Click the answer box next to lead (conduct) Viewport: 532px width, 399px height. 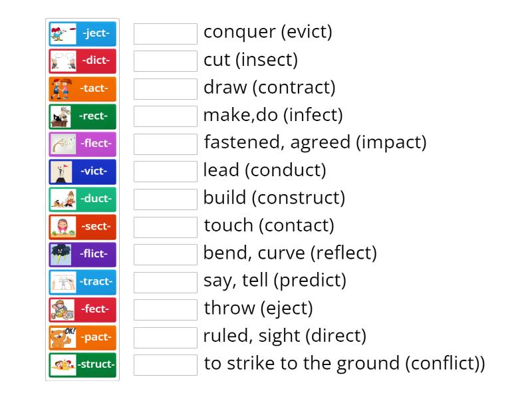pos(165,170)
